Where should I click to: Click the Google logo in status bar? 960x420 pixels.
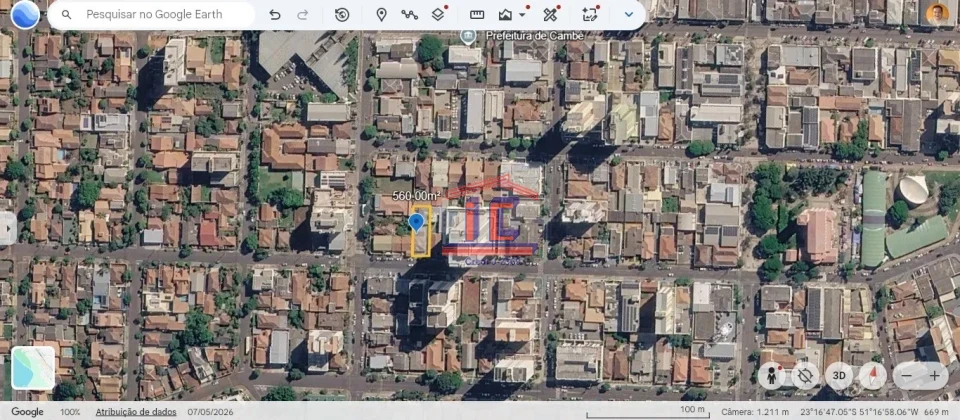[x=27, y=412]
